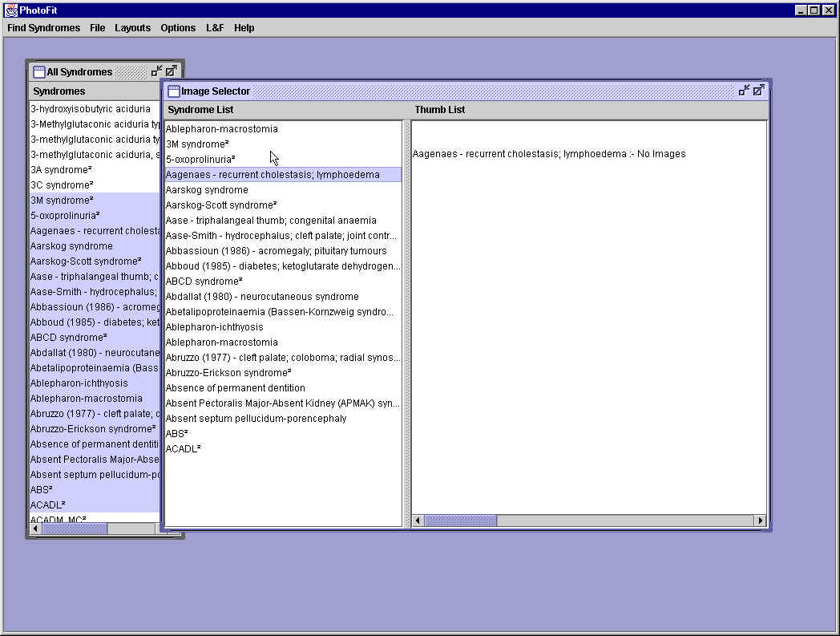This screenshot has width=840, height=636.
Task: Click the Thumb List scroll left arrow
Action: point(418,521)
